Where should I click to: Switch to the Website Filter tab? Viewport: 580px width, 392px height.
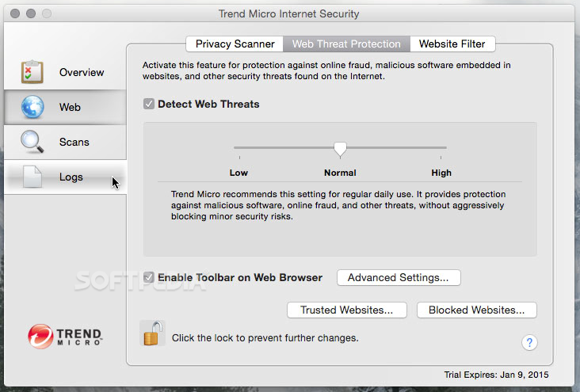click(452, 44)
